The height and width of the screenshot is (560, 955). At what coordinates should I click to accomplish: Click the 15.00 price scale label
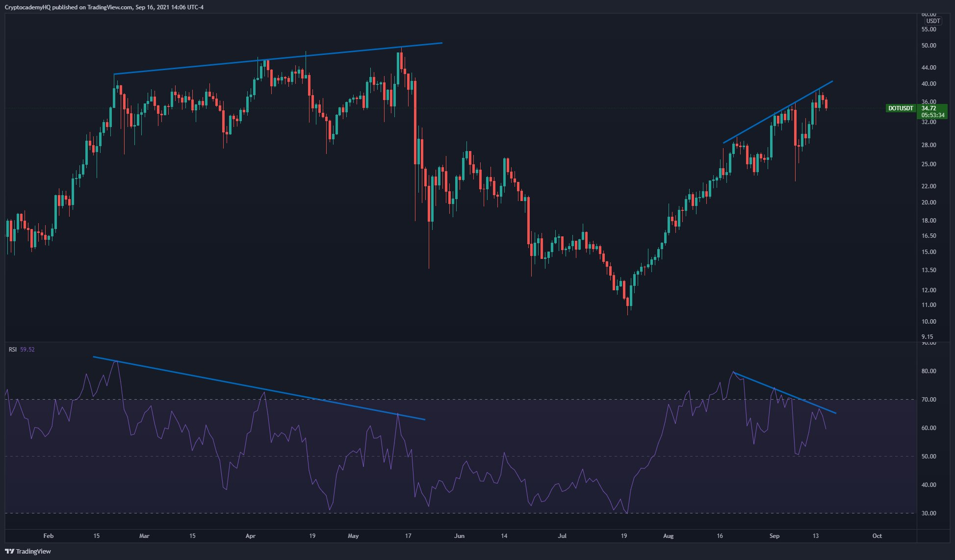point(929,252)
